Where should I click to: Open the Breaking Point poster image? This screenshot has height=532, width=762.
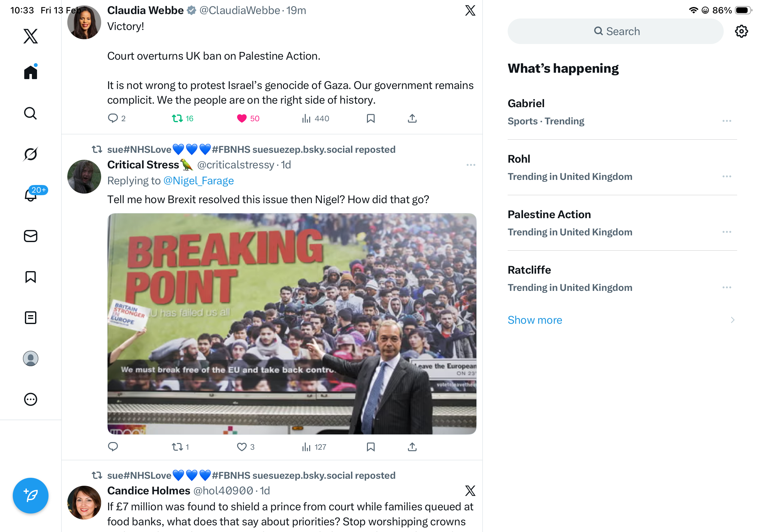pyautogui.click(x=292, y=324)
